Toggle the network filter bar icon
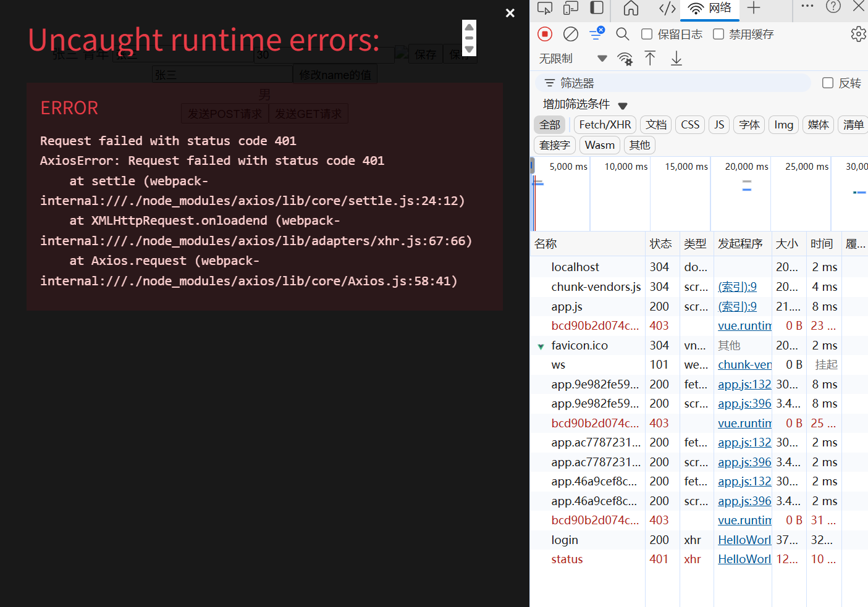 597,33
